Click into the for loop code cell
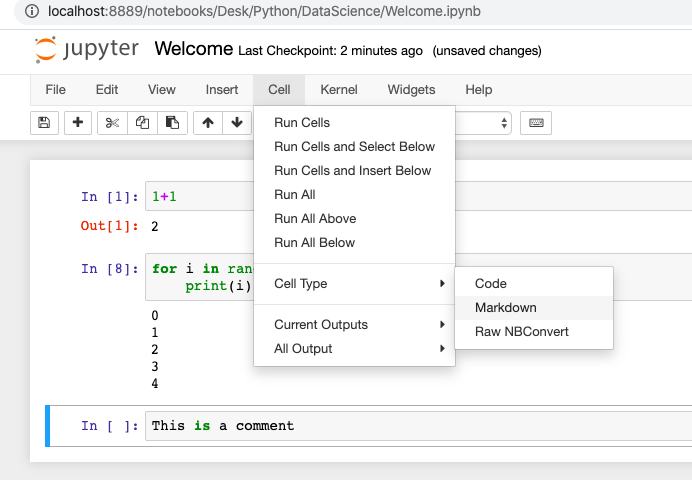 201,277
